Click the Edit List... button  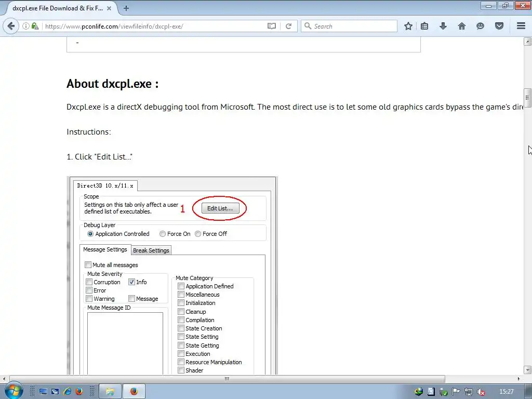coord(220,208)
